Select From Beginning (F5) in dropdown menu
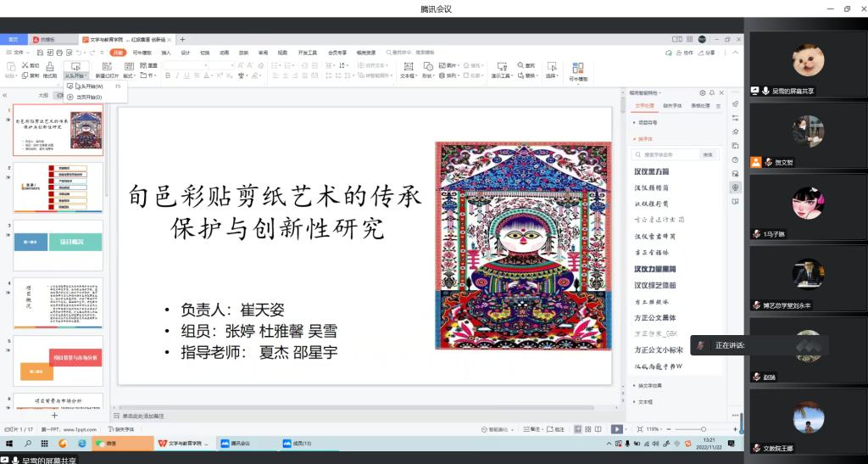Viewport: 868px width, 464px height. click(95, 87)
